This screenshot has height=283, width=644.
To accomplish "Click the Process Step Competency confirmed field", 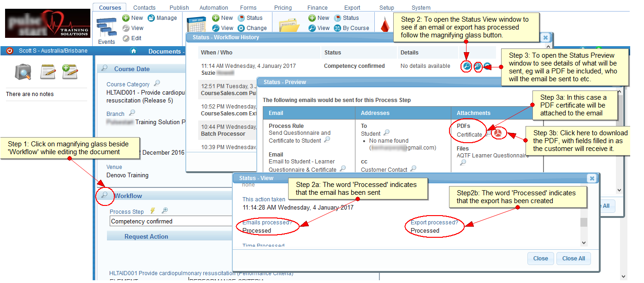I will click(171, 221).
